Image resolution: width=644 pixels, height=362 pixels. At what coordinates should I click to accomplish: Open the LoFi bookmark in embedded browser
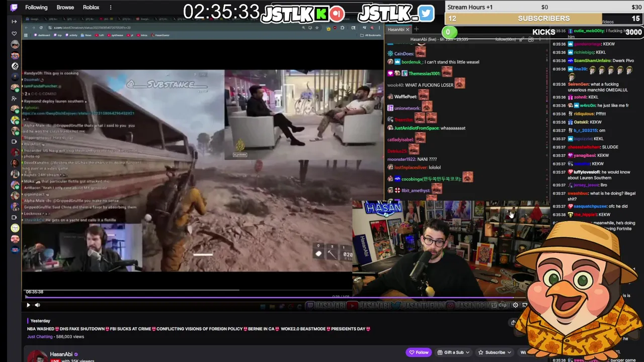tap(99, 35)
